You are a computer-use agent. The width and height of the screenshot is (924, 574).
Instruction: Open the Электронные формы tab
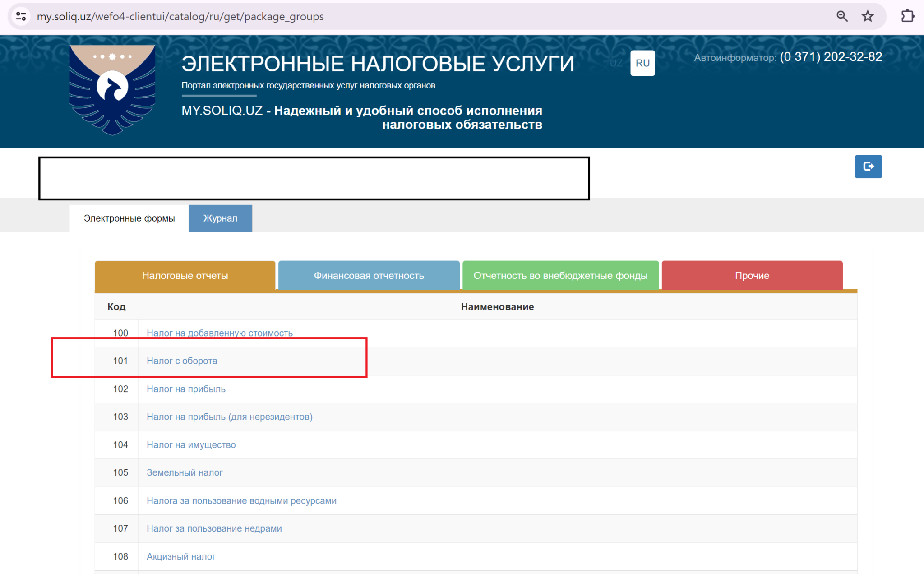pos(129,218)
